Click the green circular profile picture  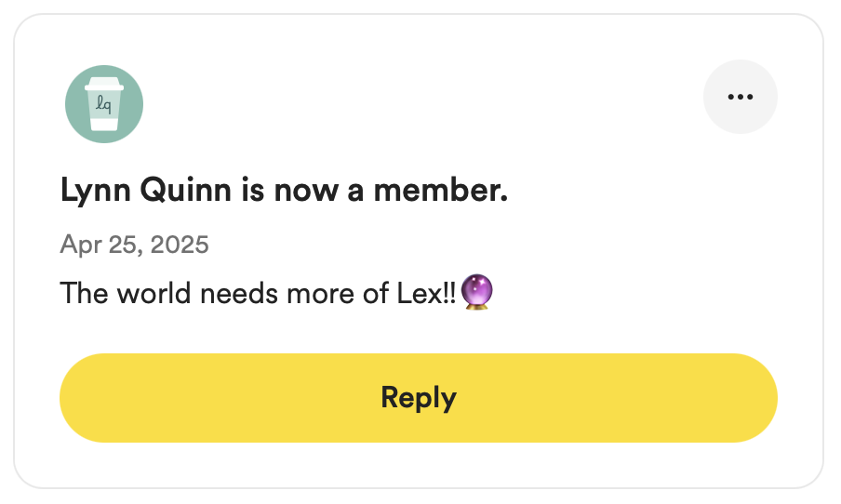pos(104,104)
